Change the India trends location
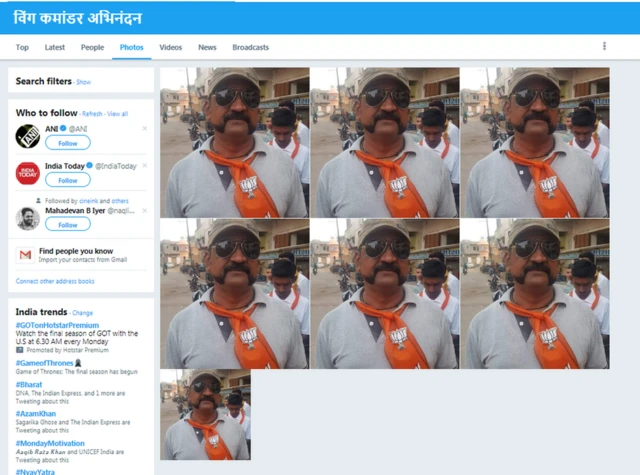The width and height of the screenshot is (640, 475). (82, 313)
